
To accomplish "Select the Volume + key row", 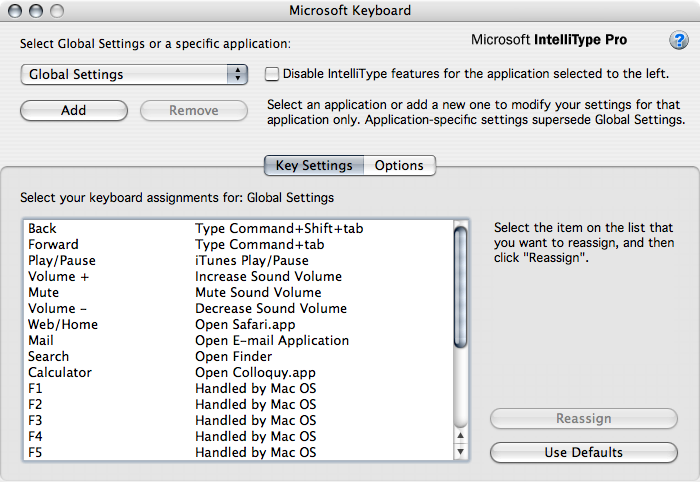I will point(239,277).
